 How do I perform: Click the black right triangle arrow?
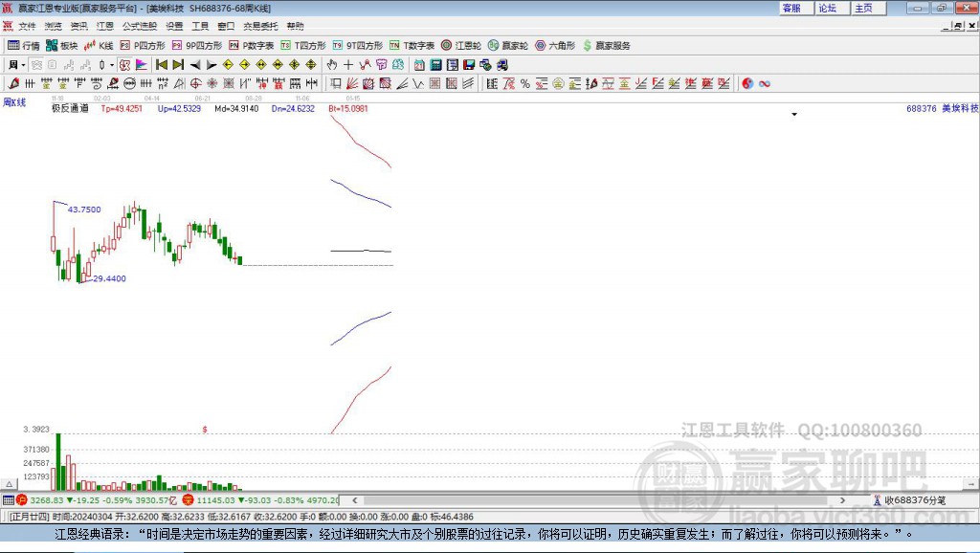tap(212, 65)
